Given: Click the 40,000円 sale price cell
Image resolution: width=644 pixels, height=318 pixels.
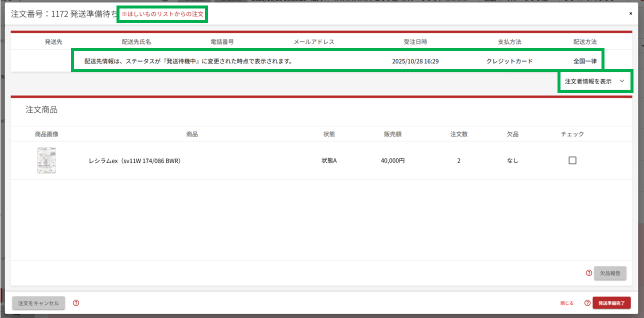Looking at the screenshot, I should point(392,161).
